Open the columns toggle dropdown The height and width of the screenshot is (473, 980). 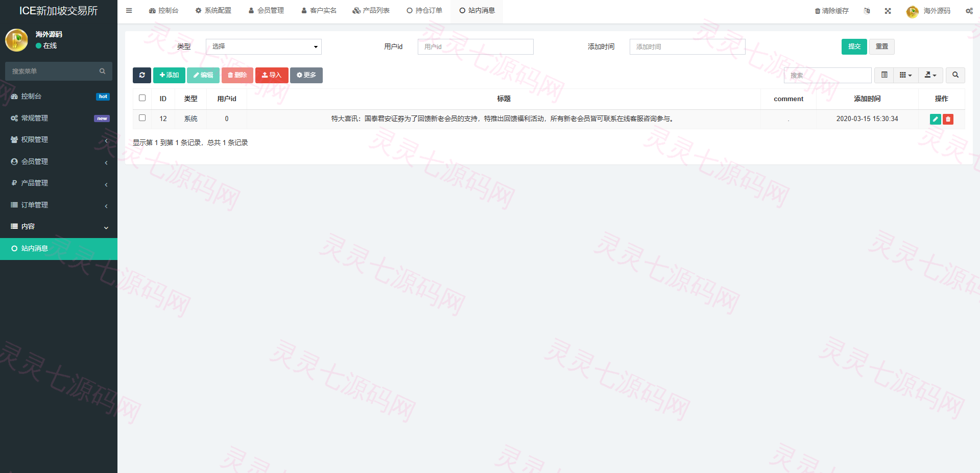tap(906, 75)
